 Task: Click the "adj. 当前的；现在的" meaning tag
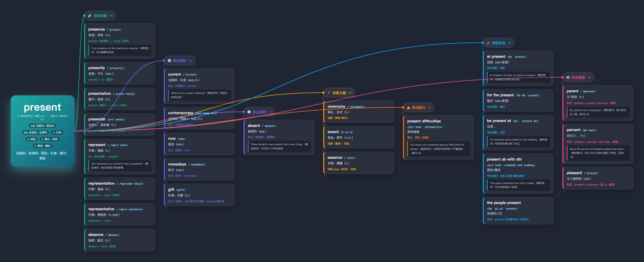[x=43, y=126]
